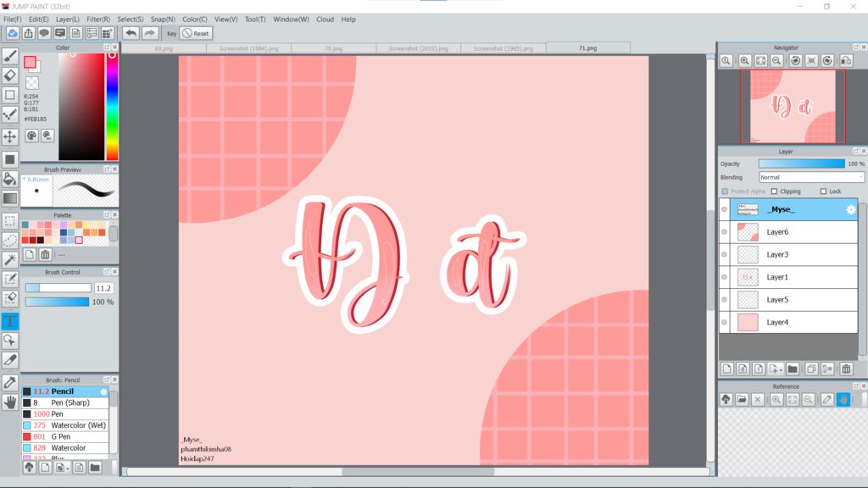
Task: Open the Blending mode dropdown
Action: (x=811, y=178)
